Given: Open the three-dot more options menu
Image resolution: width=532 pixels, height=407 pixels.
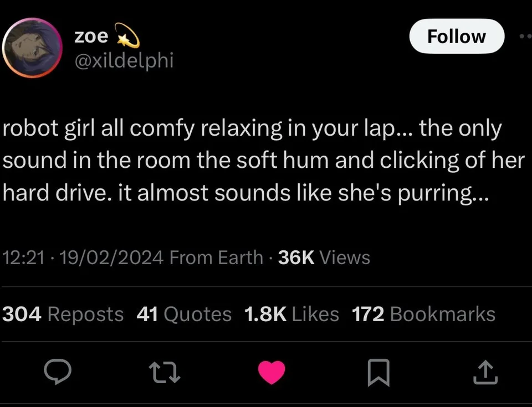Looking at the screenshot, I should click(x=524, y=37).
